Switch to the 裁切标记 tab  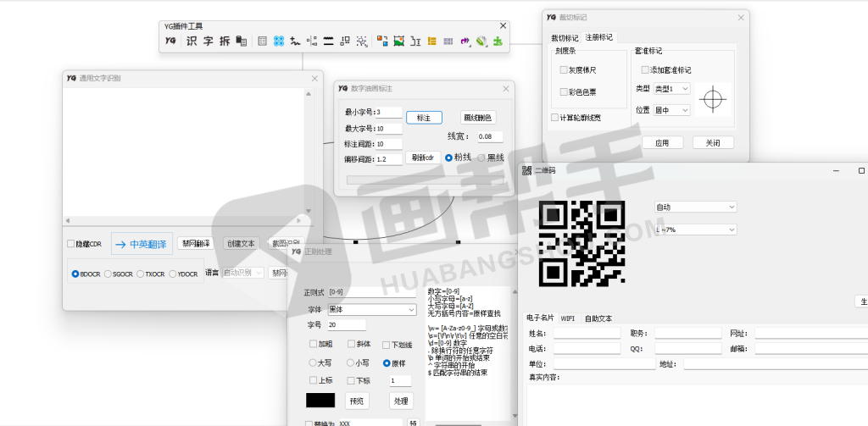tap(565, 37)
